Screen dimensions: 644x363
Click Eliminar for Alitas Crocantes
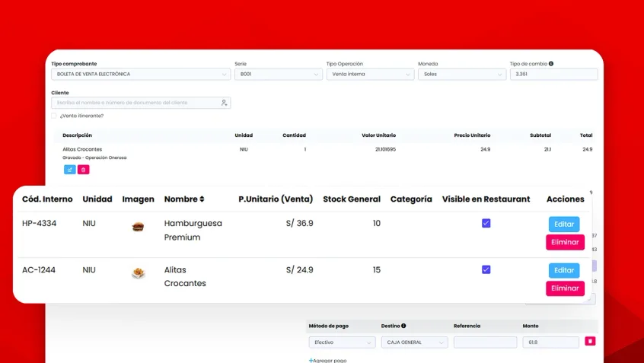(x=565, y=288)
